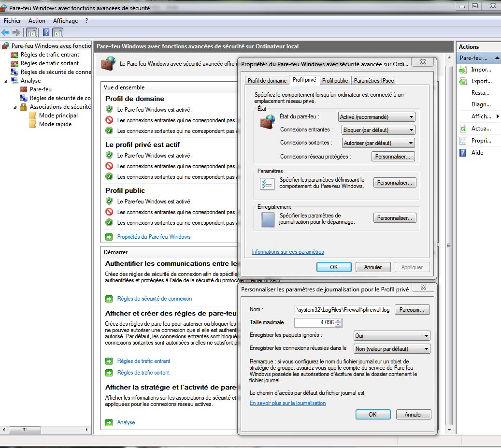Click the center pane vertical scrollbar
Screen dimensions: 501x448
pyautogui.click(x=449, y=245)
